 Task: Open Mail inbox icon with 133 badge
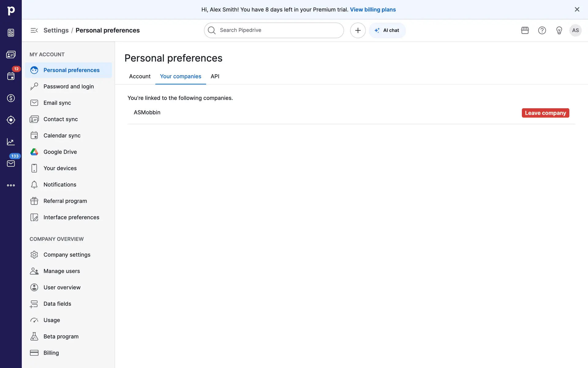pos(11,163)
